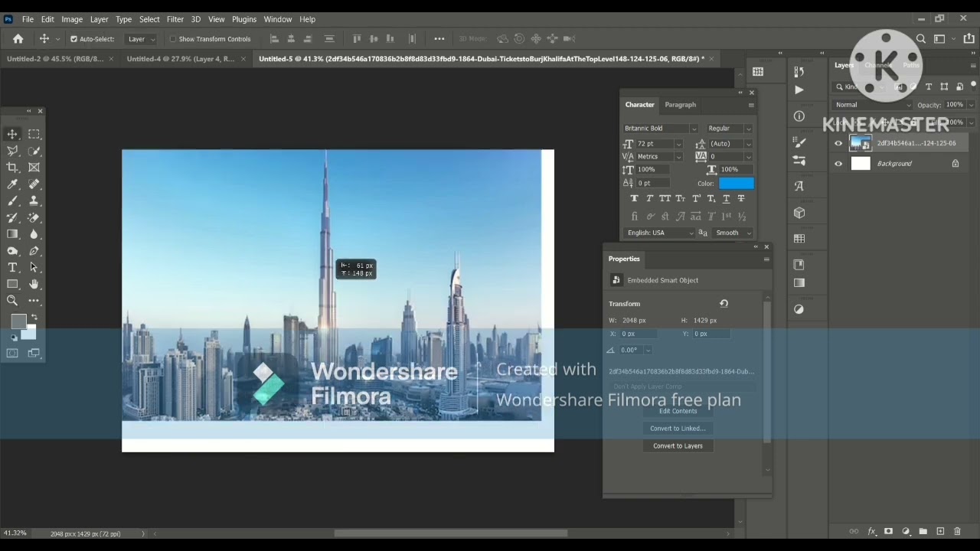Open the Image menu

click(72, 19)
